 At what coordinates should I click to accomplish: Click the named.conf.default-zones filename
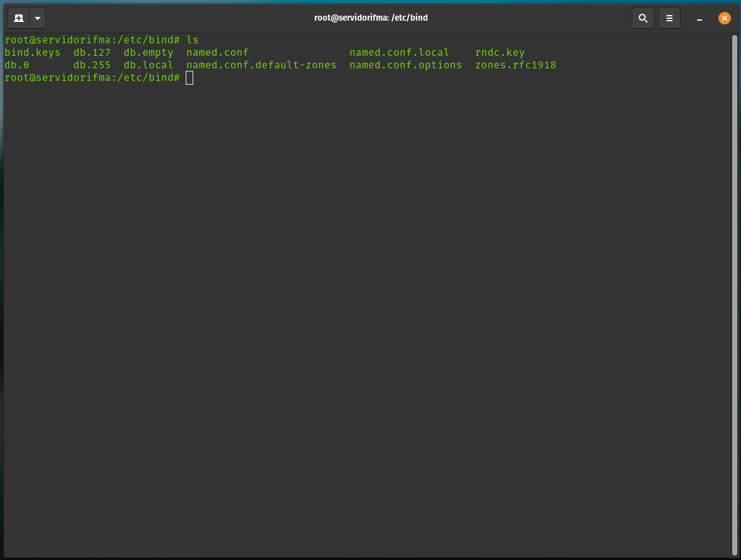click(261, 65)
